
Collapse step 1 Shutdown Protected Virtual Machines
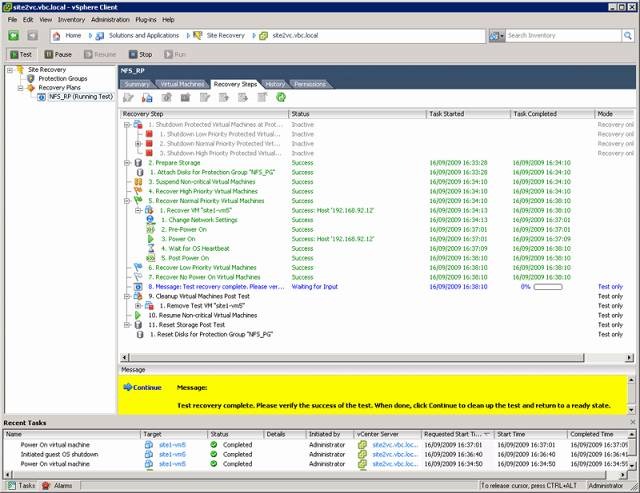(127, 125)
